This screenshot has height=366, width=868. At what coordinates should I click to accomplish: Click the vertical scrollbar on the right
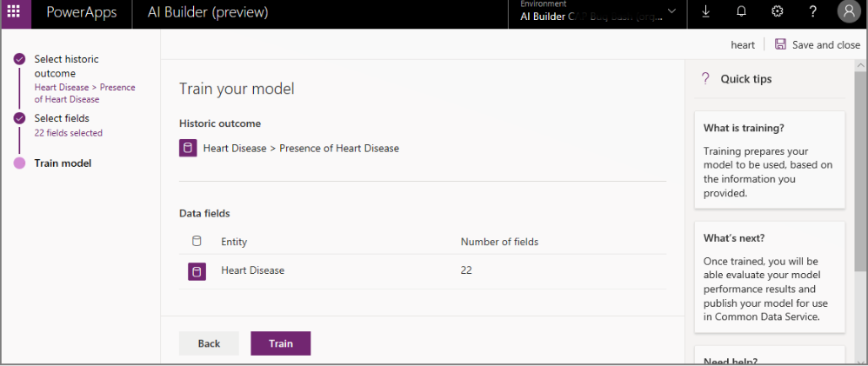tap(861, 174)
